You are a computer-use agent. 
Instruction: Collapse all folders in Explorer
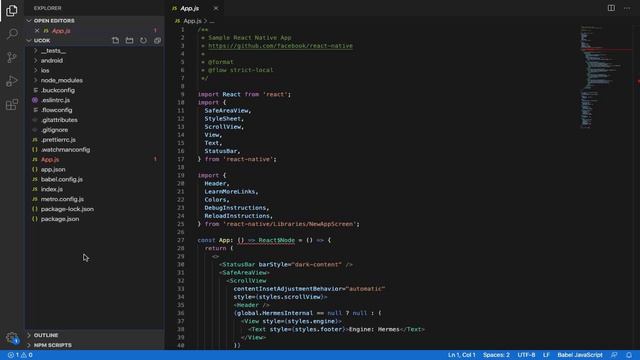[157, 40]
